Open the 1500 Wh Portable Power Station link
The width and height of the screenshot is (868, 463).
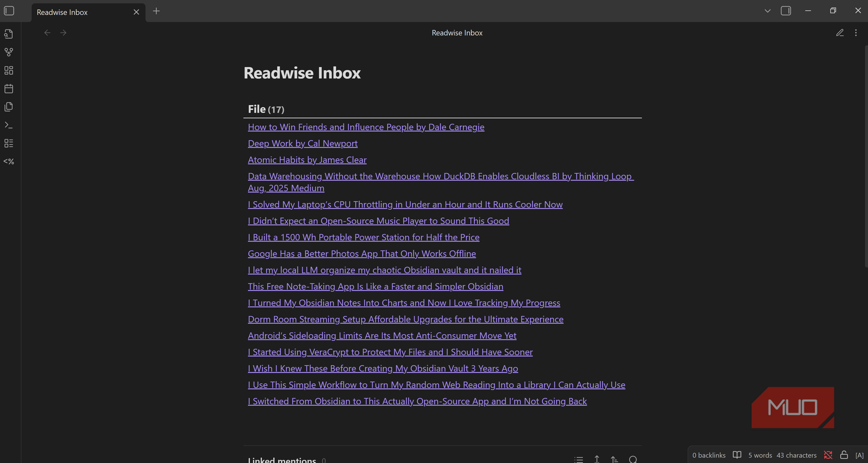point(364,237)
